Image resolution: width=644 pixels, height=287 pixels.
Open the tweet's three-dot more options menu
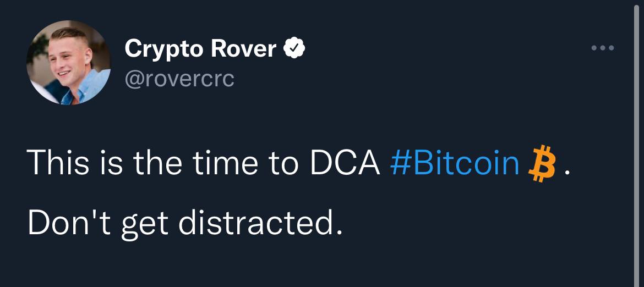click(602, 49)
